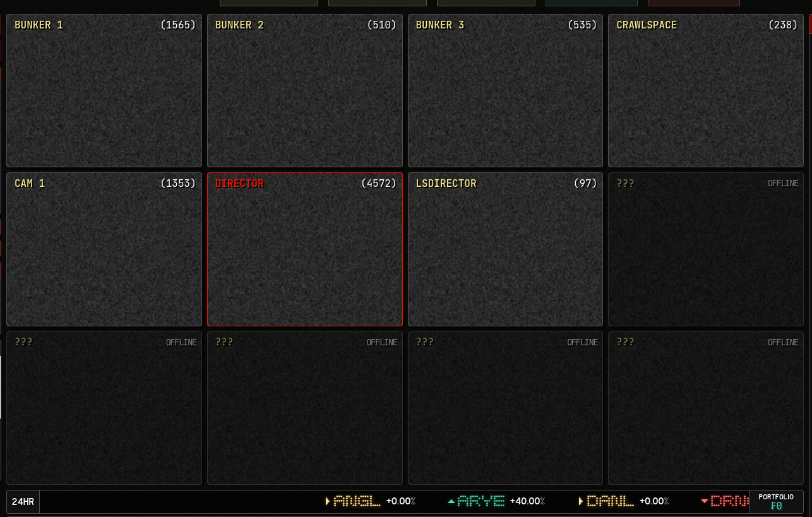Open the BUNKER 3 camera feed
Screen dimensions: 812x517
(505, 91)
